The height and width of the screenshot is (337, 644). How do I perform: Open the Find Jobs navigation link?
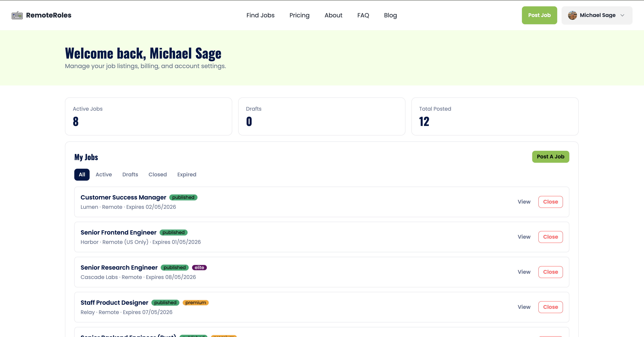pos(260,15)
